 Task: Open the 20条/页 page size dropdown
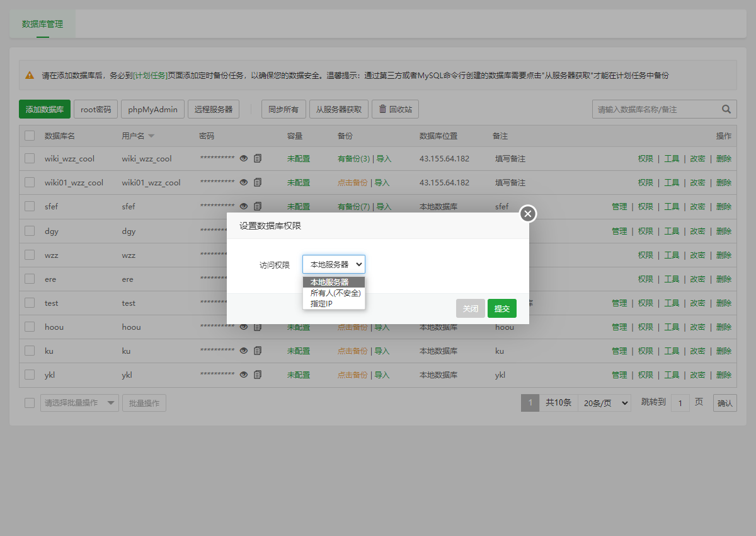604,403
